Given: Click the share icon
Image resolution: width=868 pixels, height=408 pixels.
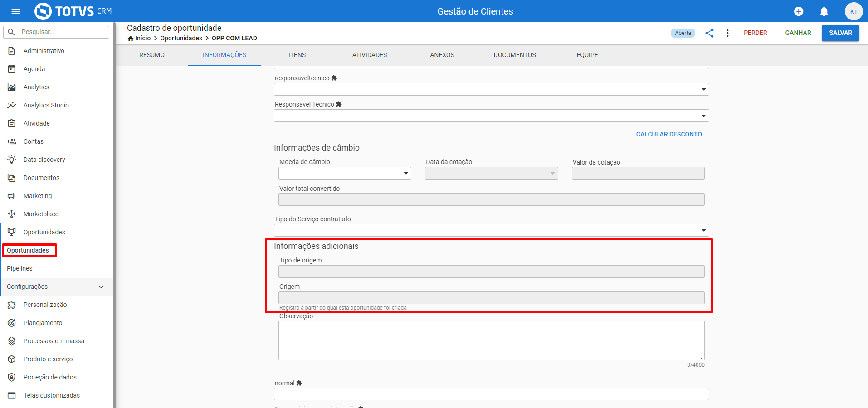Looking at the screenshot, I should [x=709, y=33].
